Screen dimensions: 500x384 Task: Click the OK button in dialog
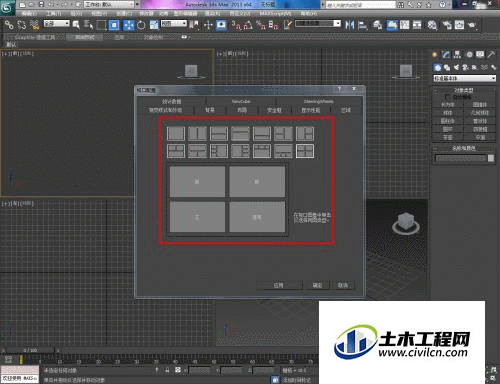tap(317, 285)
